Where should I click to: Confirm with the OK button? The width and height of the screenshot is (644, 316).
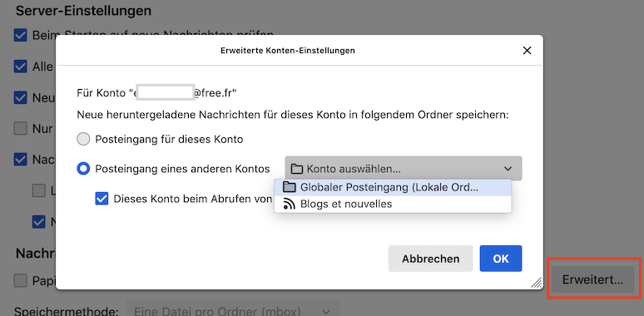501,259
